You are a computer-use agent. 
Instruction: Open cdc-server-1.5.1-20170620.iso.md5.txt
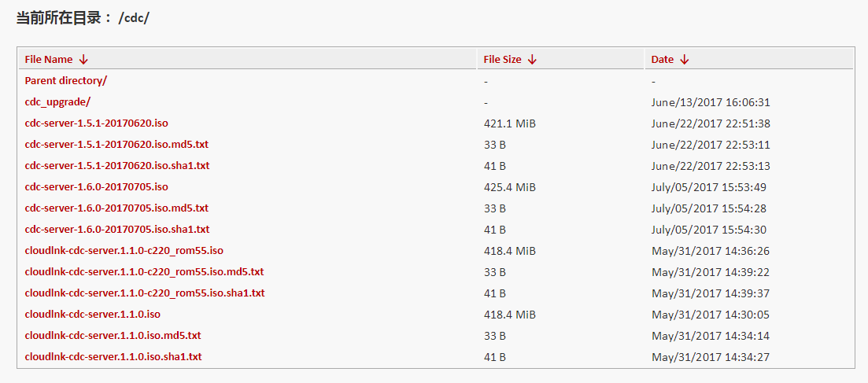pos(116,145)
